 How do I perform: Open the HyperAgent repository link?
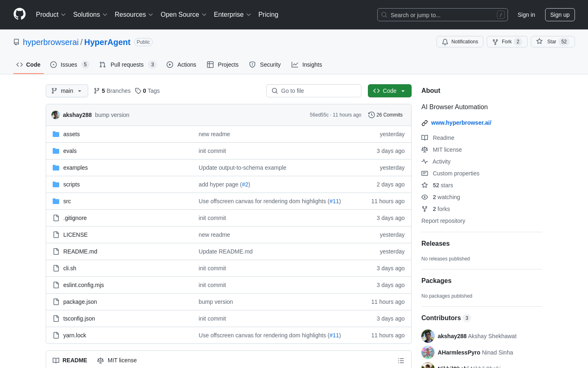click(107, 42)
